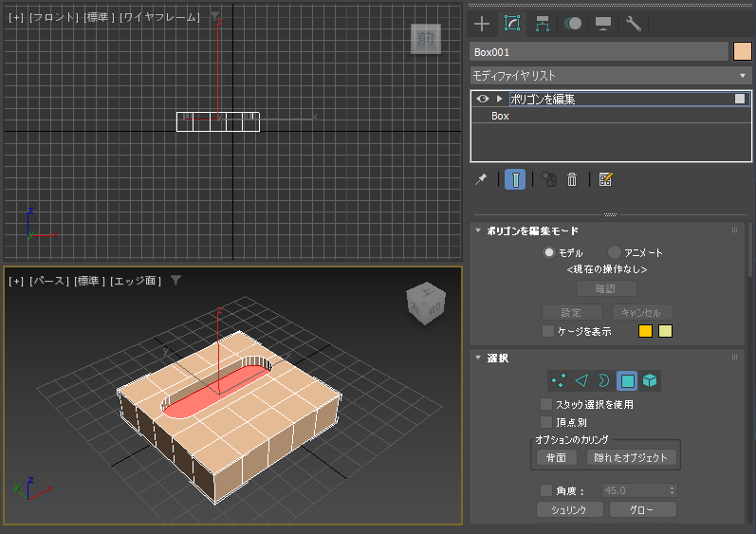
Task: Click the square box on ポリゴンを編集 row
Action: 740,99
